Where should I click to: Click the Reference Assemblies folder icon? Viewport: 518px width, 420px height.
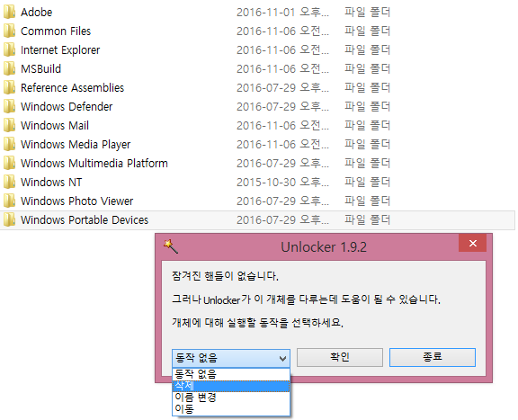coord(9,87)
